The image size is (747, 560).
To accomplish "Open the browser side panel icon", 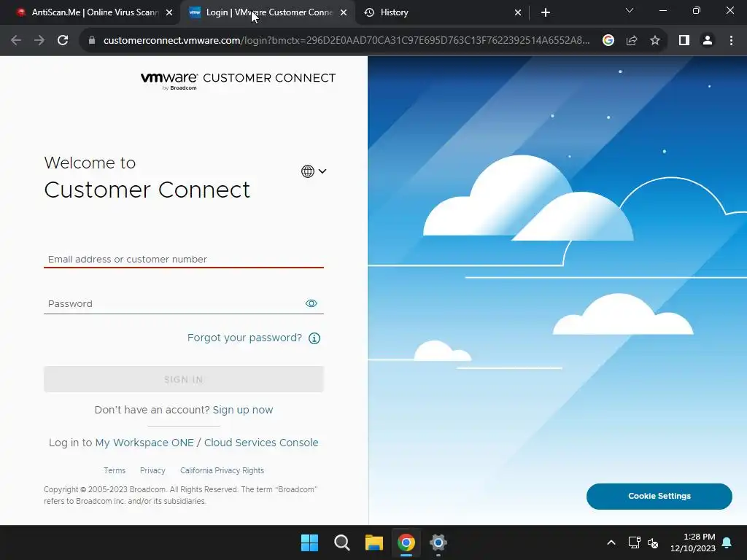I will pos(684,41).
